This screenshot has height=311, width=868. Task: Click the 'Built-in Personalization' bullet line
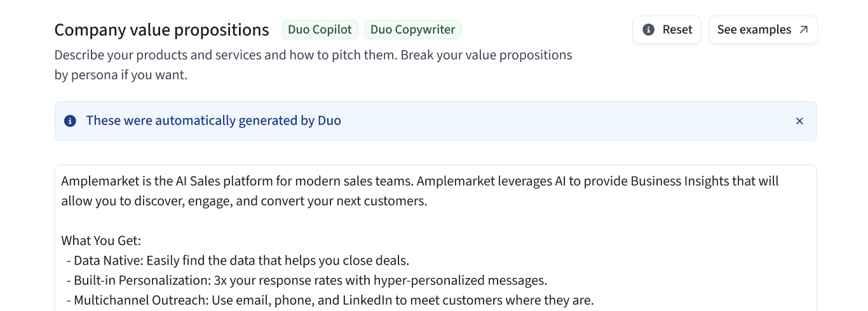(x=310, y=281)
